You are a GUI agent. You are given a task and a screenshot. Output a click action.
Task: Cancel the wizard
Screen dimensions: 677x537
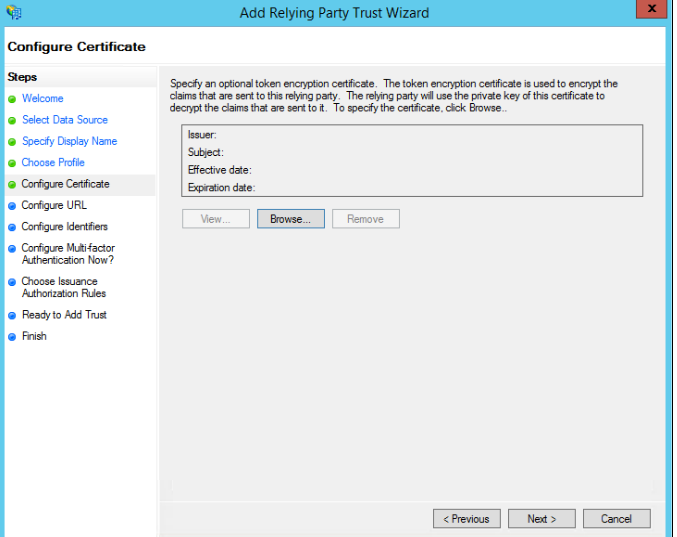pos(616,519)
